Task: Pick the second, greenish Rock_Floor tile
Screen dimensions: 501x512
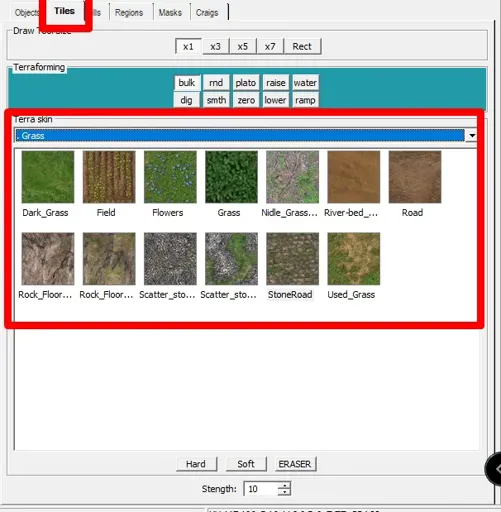Action: tap(109, 259)
